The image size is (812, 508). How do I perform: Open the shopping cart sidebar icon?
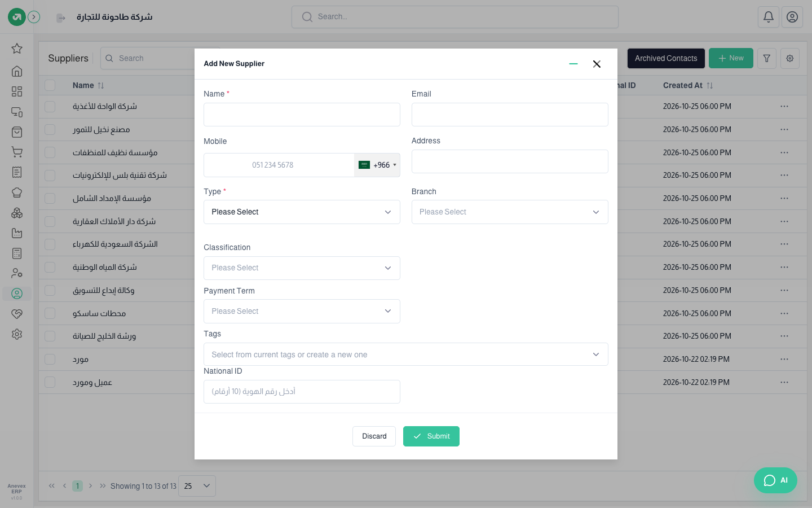17,152
